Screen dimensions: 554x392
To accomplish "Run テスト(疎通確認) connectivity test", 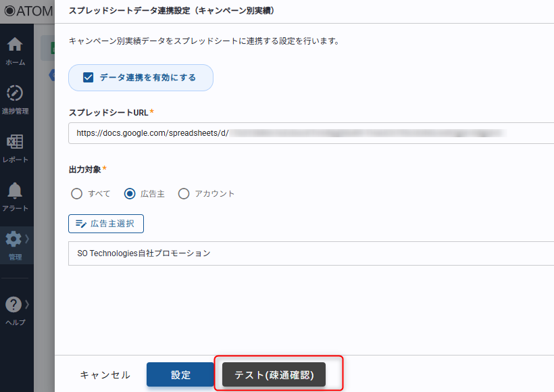I will 274,375.
